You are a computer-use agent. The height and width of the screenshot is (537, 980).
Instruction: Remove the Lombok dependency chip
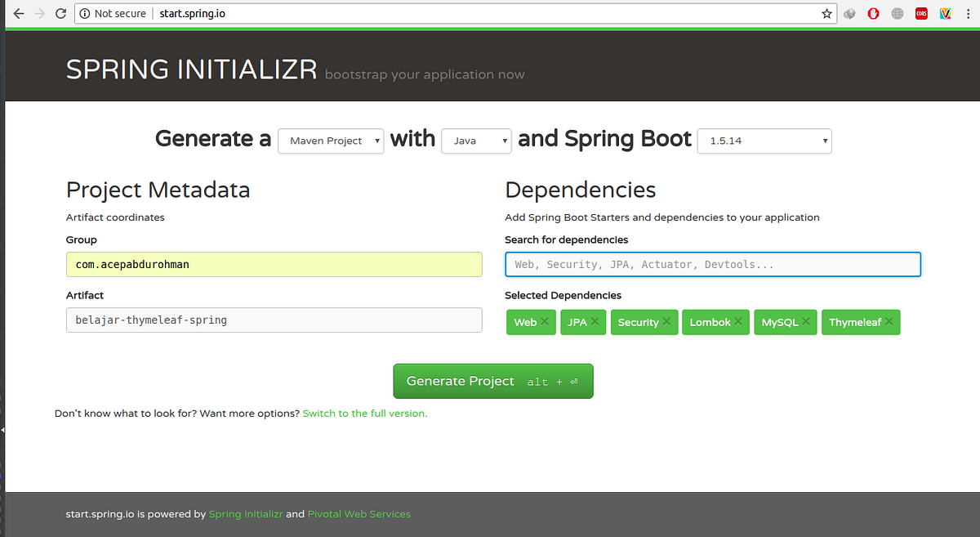[737, 322]
